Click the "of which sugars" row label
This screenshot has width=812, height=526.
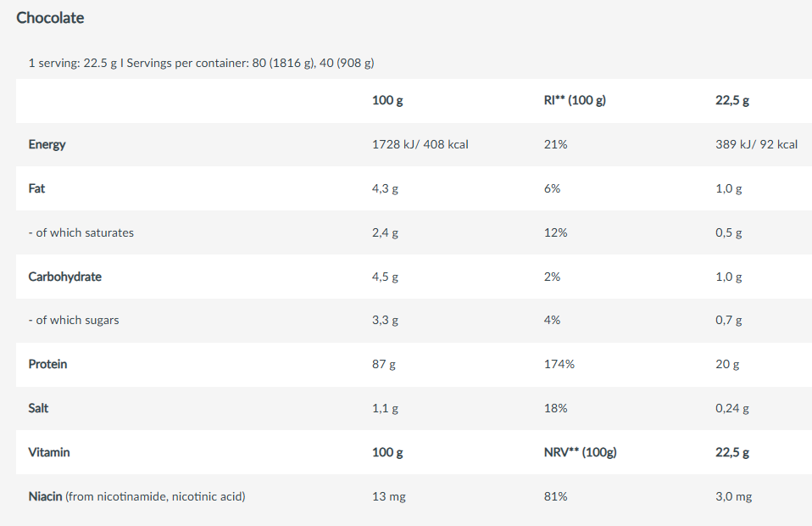click(x=74, y=321)
